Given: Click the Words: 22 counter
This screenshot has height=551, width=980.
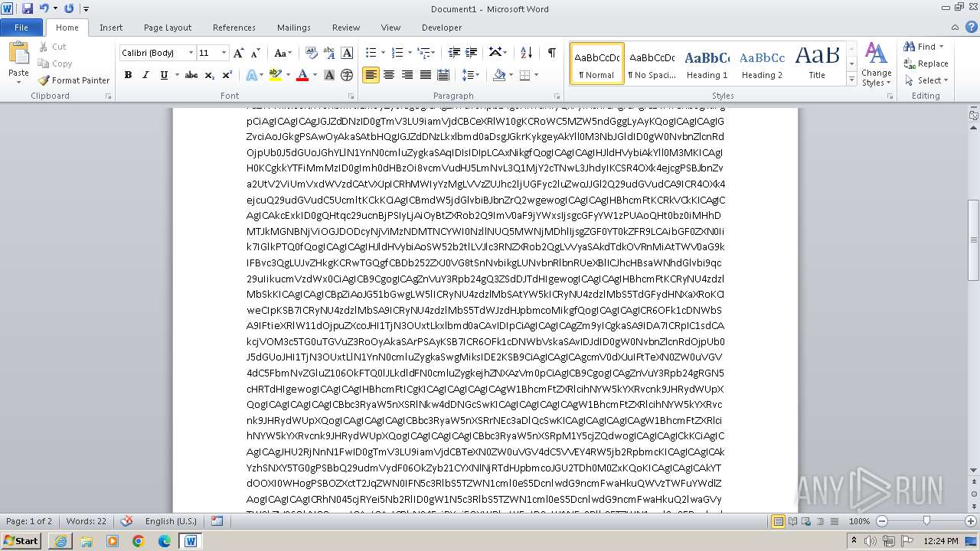Looking at the screenshot, I should pyautogui.click(x=87, y=521).
